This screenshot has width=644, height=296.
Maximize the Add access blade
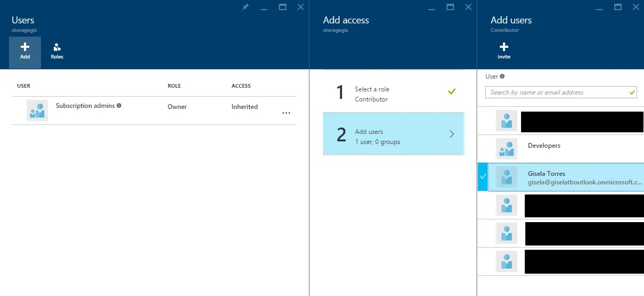pyautogui.click(x=450, y=7)
